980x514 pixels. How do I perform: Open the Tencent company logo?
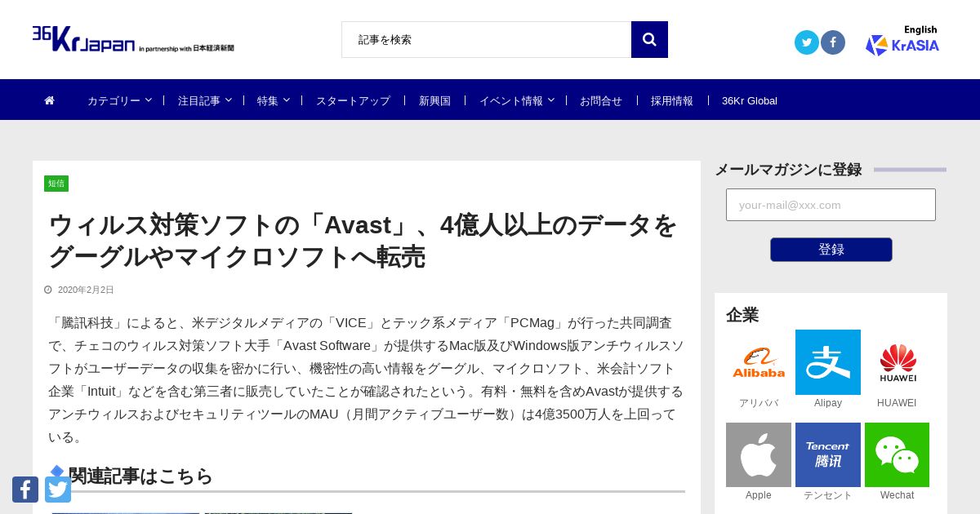coord(828,454)
